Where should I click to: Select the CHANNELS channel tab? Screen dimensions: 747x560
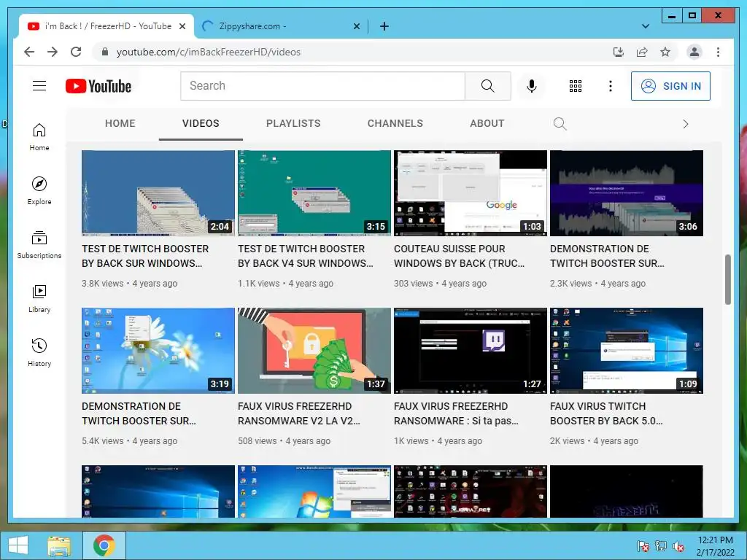(x=395, y=123)
